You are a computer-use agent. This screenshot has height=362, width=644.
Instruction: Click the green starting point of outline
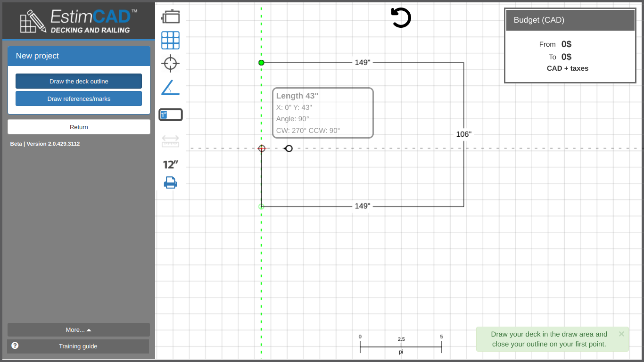point(261,63)
